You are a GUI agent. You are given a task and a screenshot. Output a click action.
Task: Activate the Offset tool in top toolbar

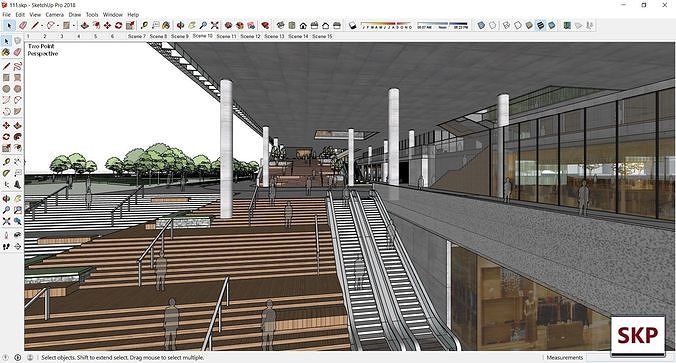(96, 25)
